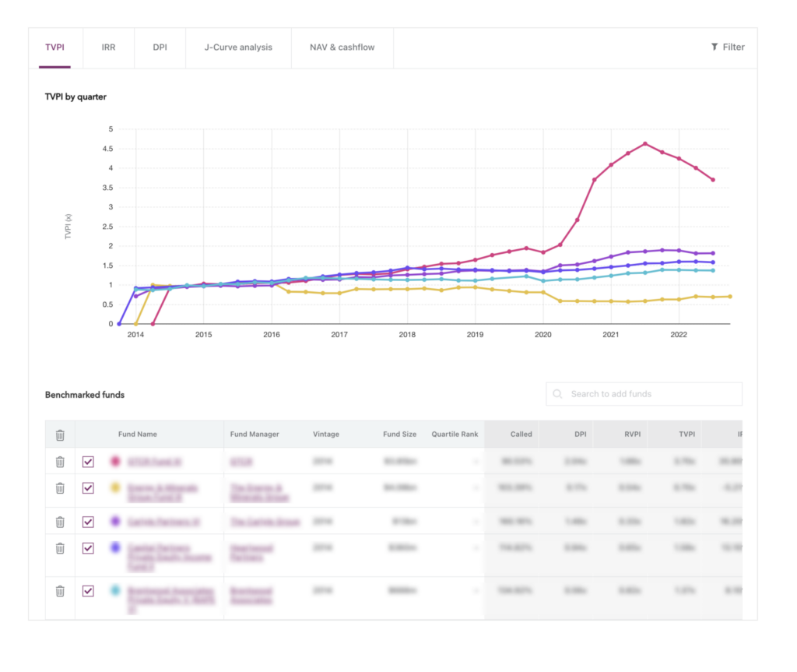797x672 pixels.
Task: Click the trash icon in the table header
Action: pyautogui.click(x=60, y=435)
